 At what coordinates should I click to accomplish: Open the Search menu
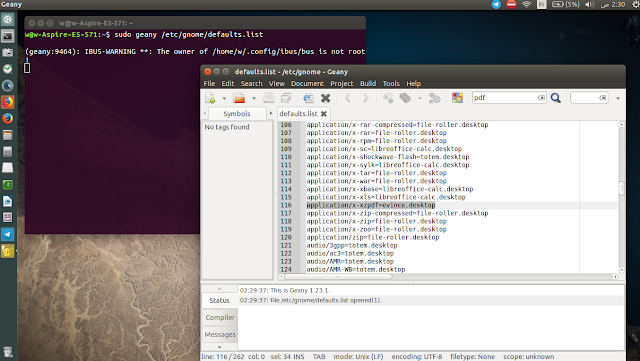(x=251, y=83)
